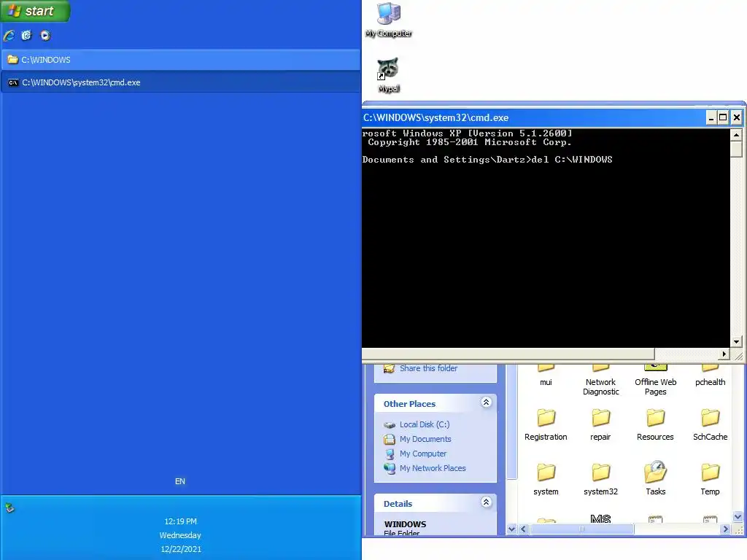Select the Tasks folder icon
The height and width of the screenshot is (560, 747).
click(656, 472)
